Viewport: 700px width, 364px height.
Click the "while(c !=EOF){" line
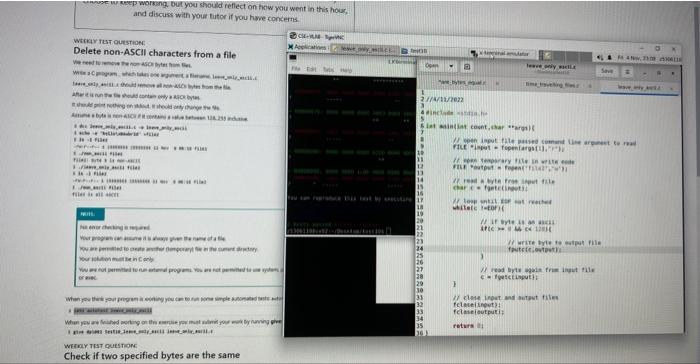click(x=479, y=208)
